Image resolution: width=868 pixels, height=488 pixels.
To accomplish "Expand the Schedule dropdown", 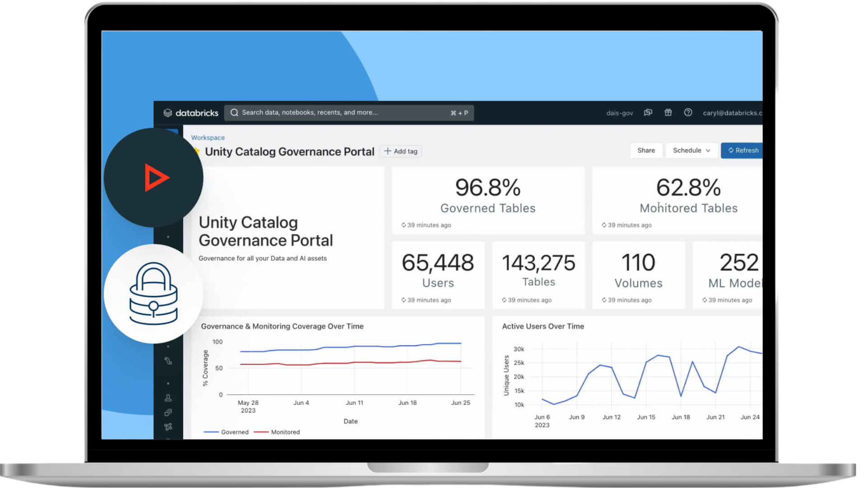I will pos(691,150).
